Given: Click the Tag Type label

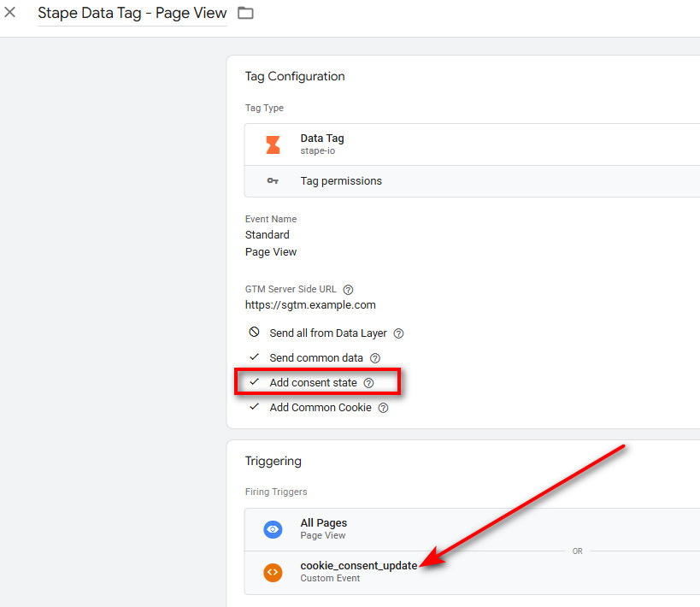Looking at the screenshot, I should [264, 108].
